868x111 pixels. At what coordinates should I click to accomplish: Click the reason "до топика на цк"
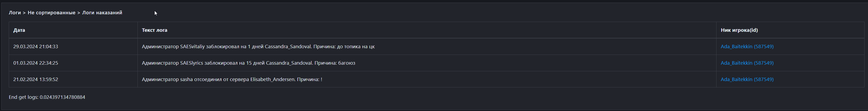pos(355,47)
